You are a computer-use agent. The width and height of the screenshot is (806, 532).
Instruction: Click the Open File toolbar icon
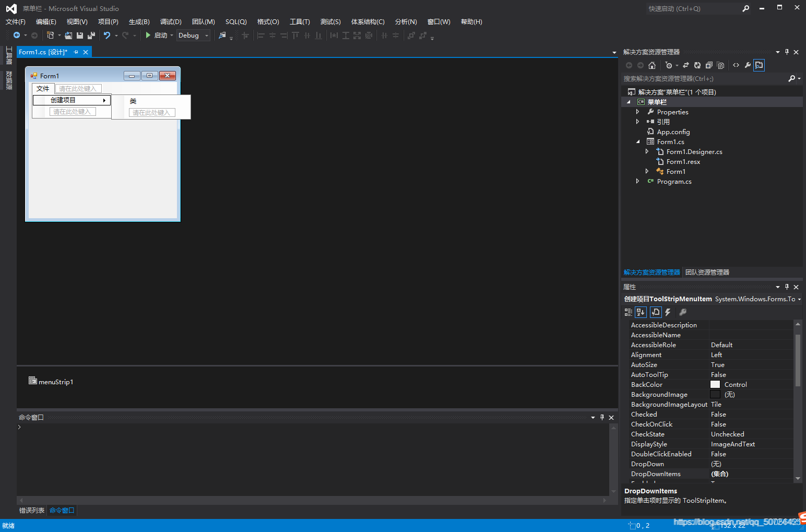click(68, 36)
